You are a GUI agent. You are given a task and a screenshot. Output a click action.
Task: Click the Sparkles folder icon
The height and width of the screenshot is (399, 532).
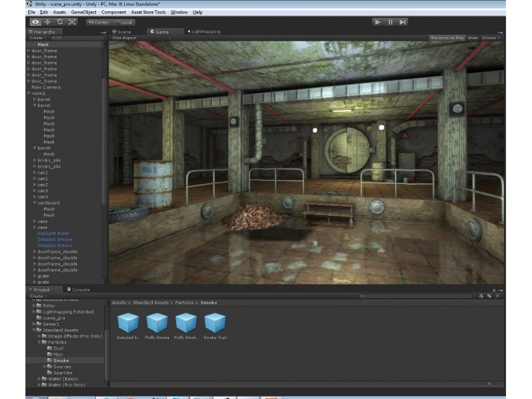(x=50, y=372)
